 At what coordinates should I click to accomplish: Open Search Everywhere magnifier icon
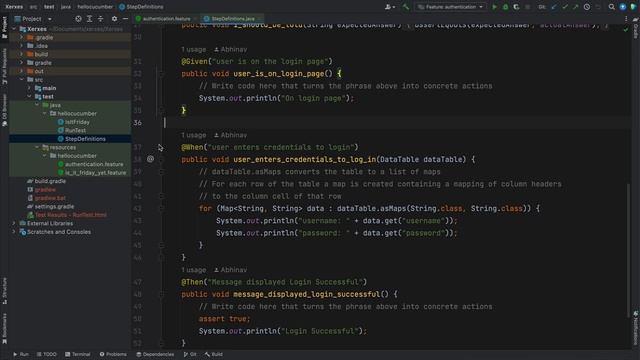(x=611, y=7)
